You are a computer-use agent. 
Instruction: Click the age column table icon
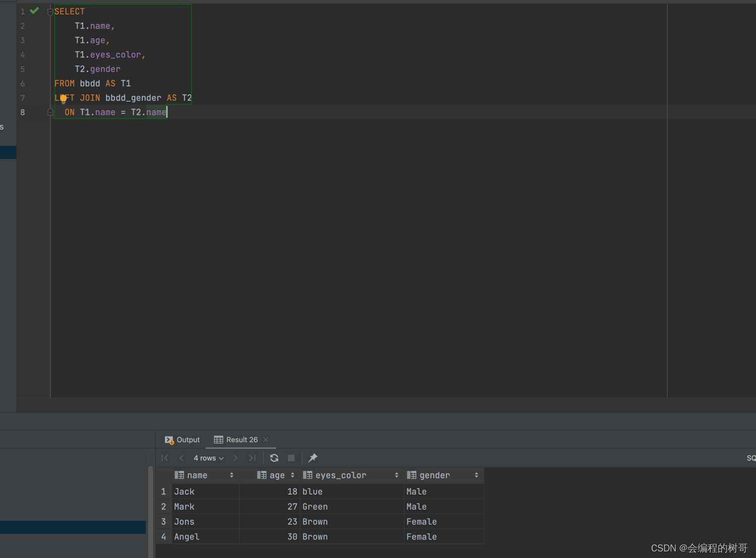262,475
